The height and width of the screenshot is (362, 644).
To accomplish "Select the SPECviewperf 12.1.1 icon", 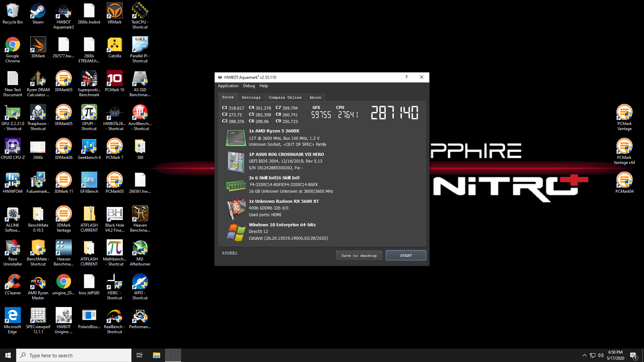I will pyautogui.click(x=38, y=321).
